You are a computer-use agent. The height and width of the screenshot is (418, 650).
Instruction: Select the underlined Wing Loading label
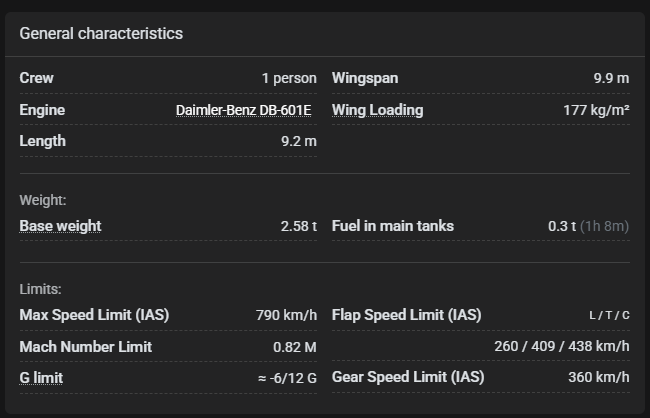[377, 110]
